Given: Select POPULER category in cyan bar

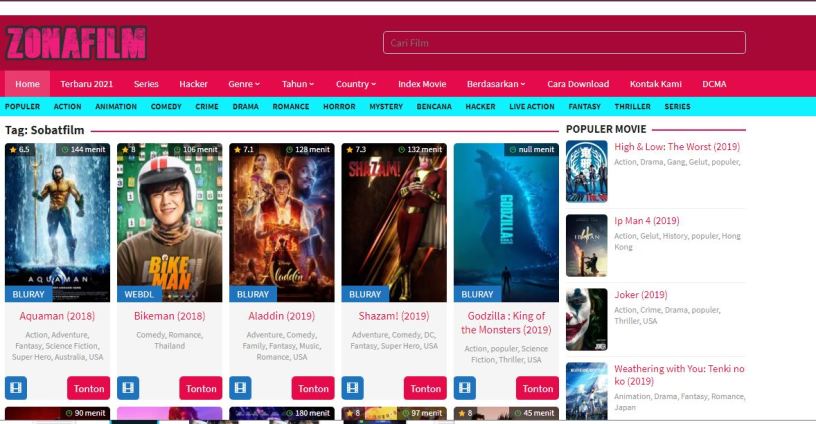Looking at the screenshot, I should (22, 106).
